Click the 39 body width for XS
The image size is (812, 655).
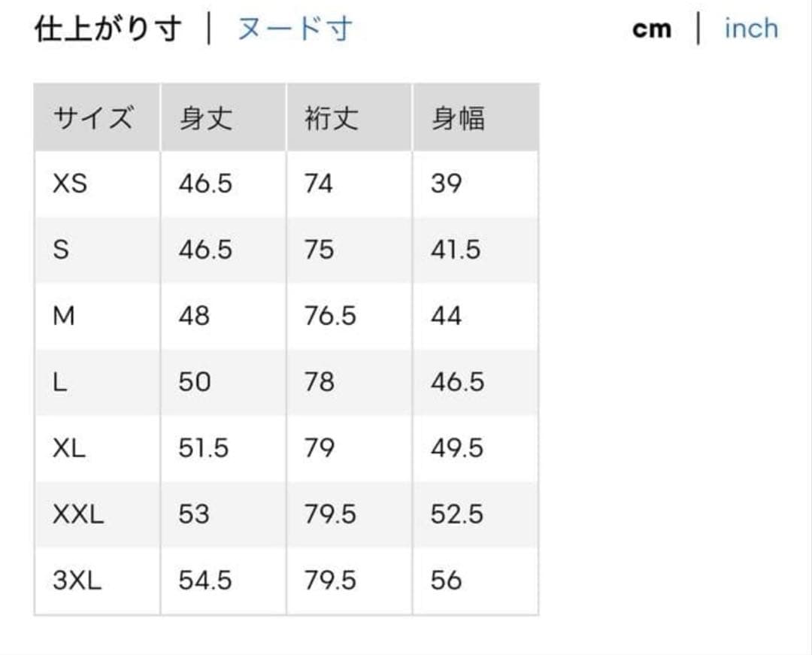446,183
